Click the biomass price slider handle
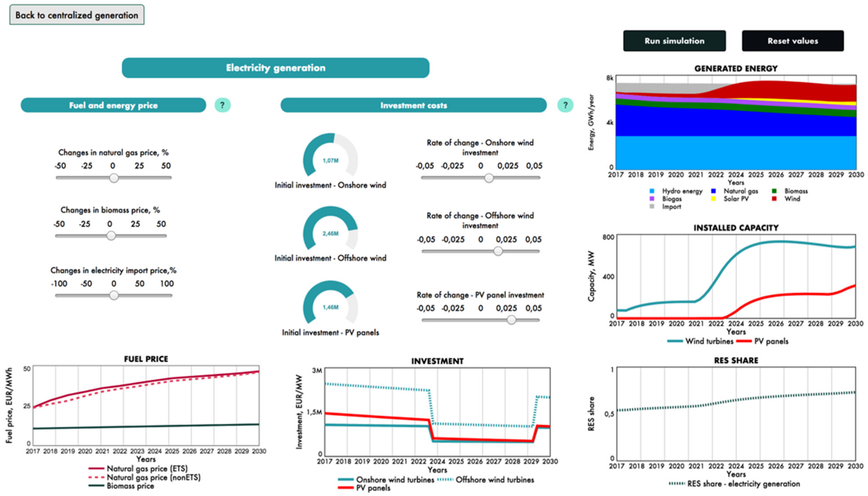The image size is (868, 496). click(111, 236)
